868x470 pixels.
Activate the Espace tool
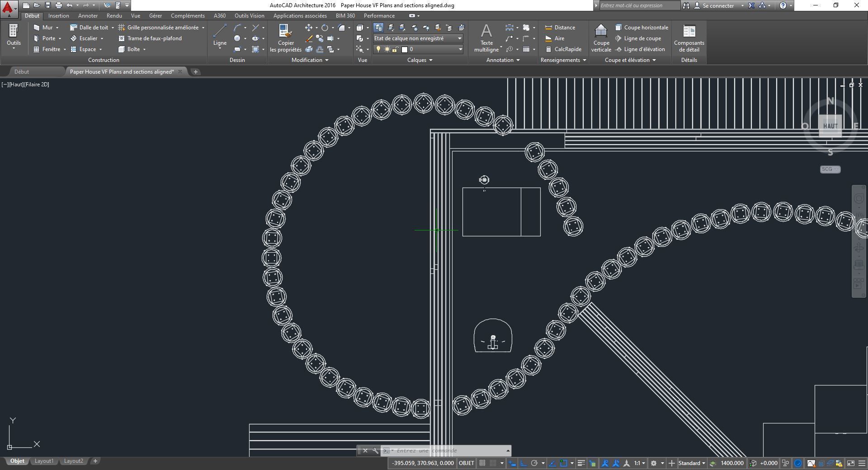(x=83, y=49)
